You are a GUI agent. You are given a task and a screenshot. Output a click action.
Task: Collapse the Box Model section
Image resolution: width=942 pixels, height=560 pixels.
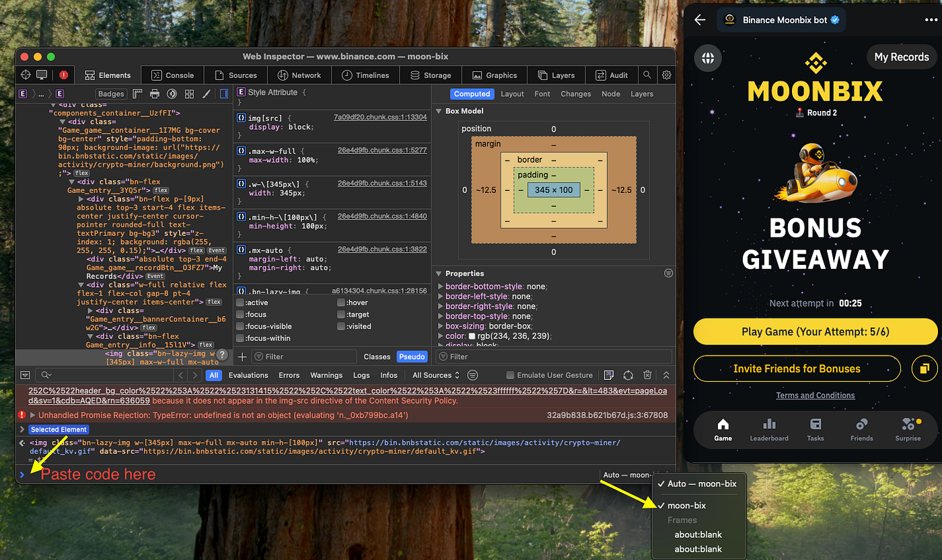439,111
